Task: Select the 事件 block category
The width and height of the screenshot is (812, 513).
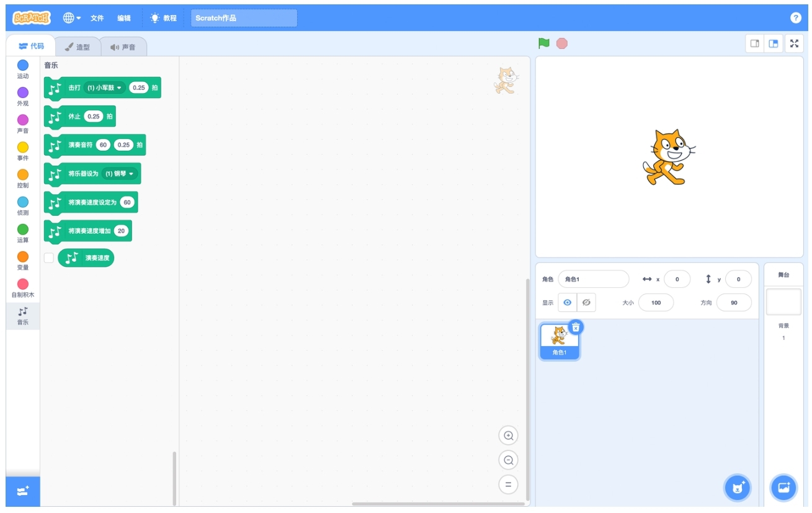Action: [x=23, y=151]
